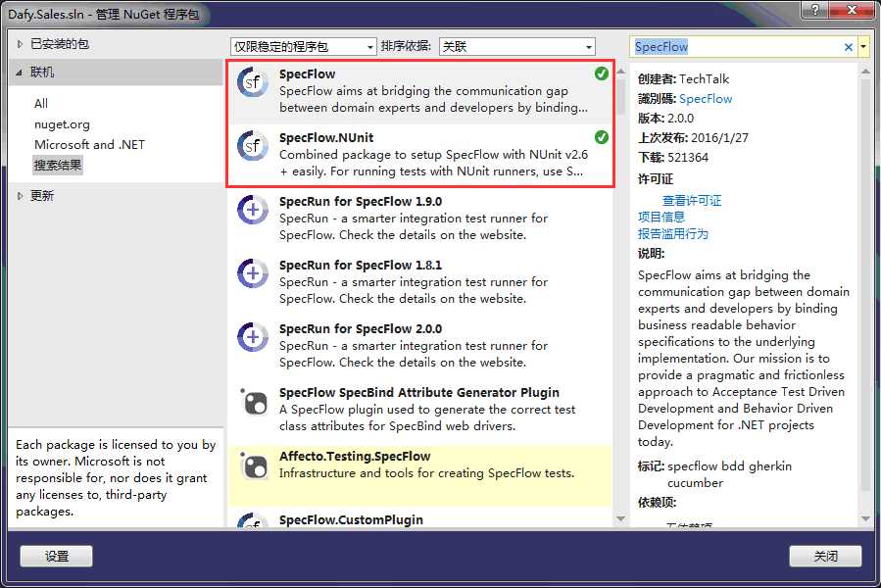
Task: Click the SpecRun for SpecFlow 1.8.1 icon
Action: coord(252,273)
